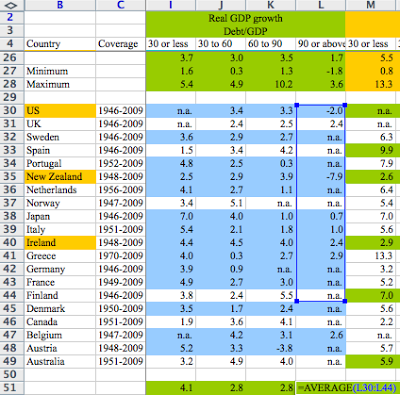
Task: Click the bottom-right selection handle at L44
Action: click(x=345, y=301)
